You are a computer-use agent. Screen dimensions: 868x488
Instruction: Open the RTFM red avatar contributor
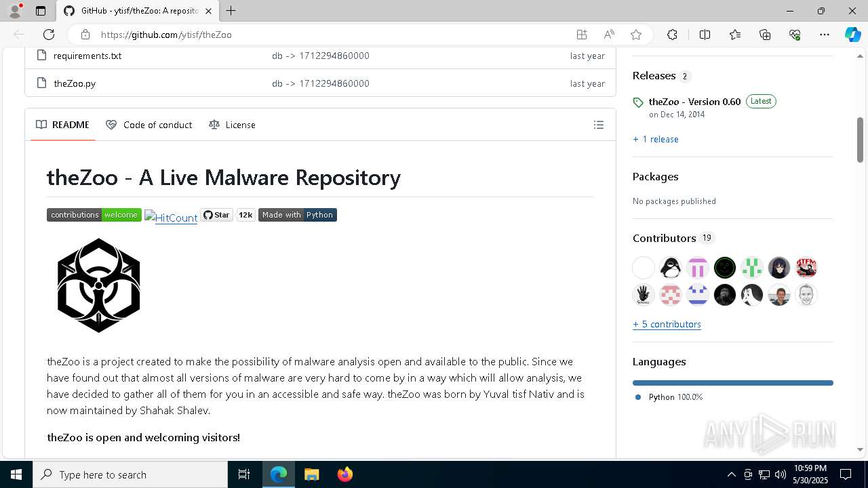pyautogui.click(x=806, y=268)
